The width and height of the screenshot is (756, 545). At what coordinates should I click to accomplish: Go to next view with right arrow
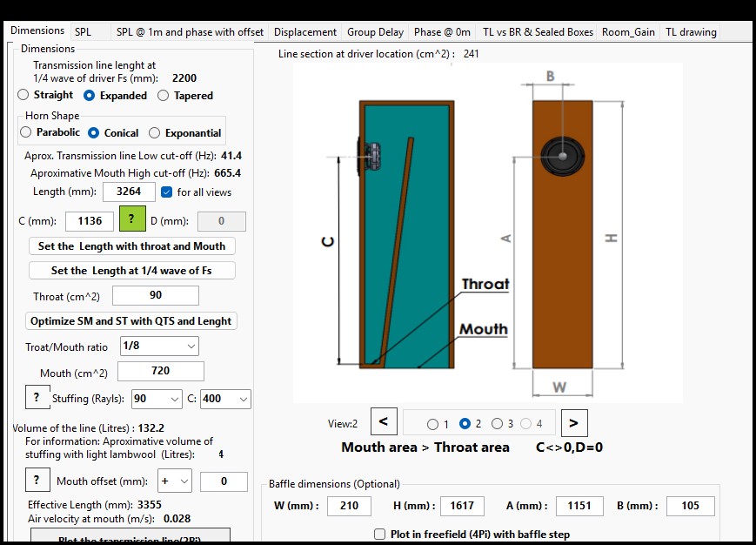tap(573, 422)
